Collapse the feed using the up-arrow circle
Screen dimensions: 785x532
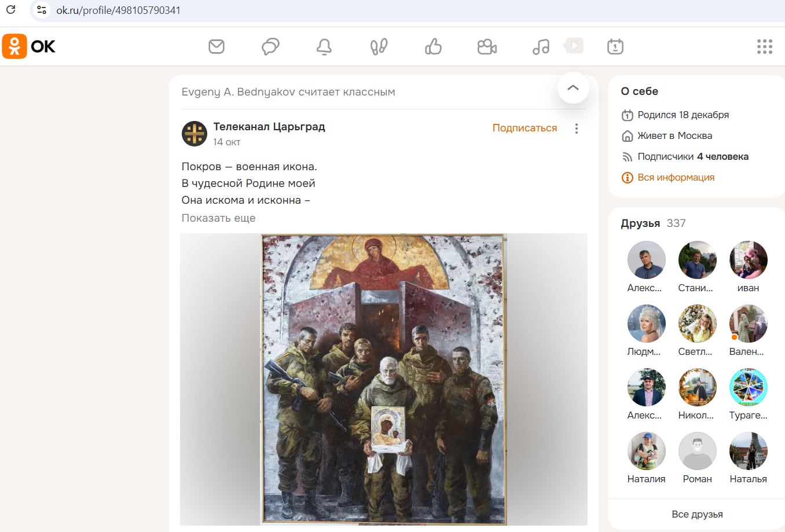(x=573, y=87)
